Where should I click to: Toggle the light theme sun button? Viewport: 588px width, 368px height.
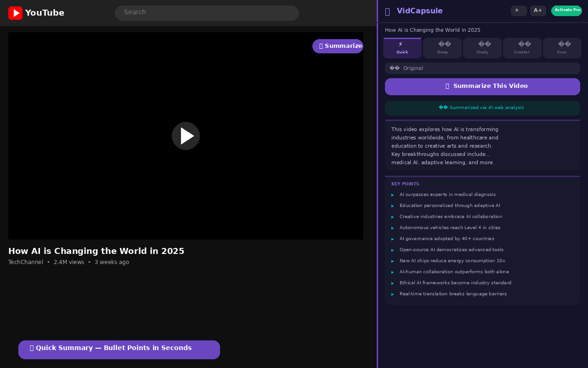pos(519,11)
